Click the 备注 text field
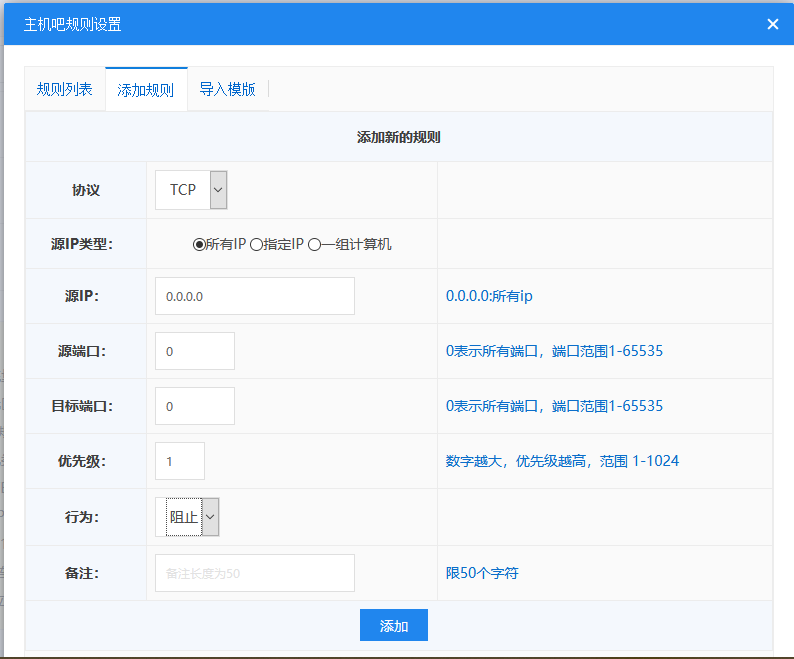Viewport: 794px width, 659px height. point(255,573)
